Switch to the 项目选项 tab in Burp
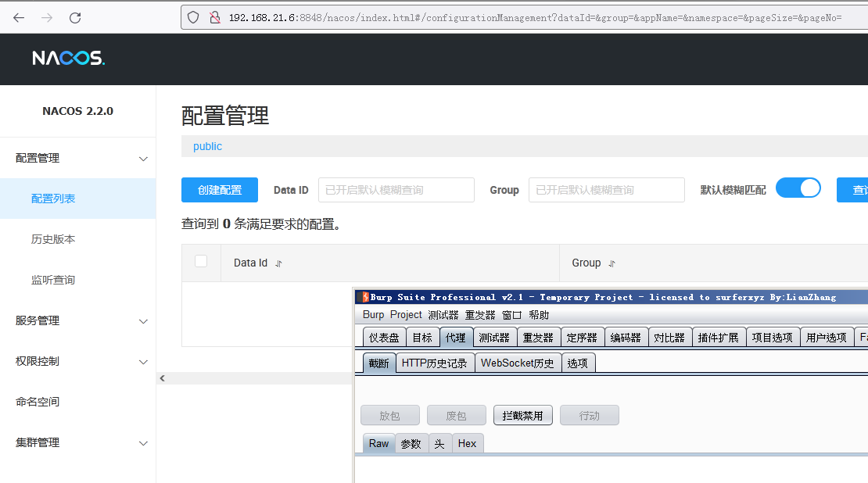This screenshot has width=868, height=483. tap(773, 338)
